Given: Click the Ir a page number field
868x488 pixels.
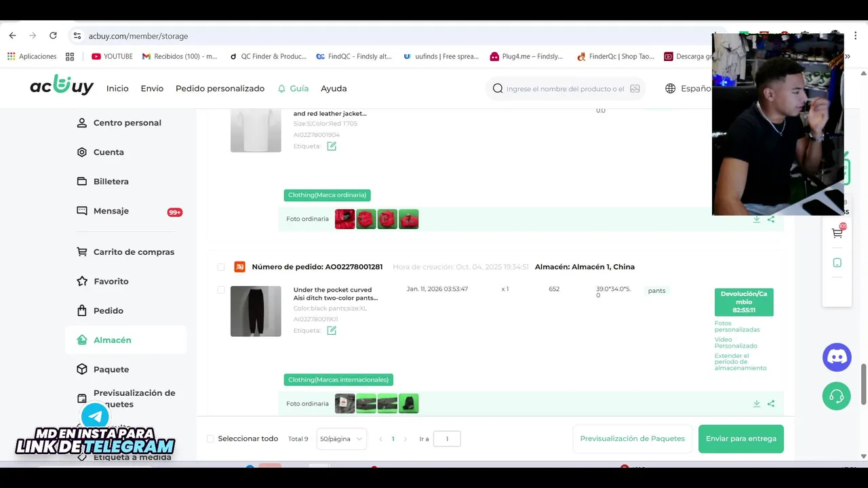Looking at the screenshot, I should (447, 439).
